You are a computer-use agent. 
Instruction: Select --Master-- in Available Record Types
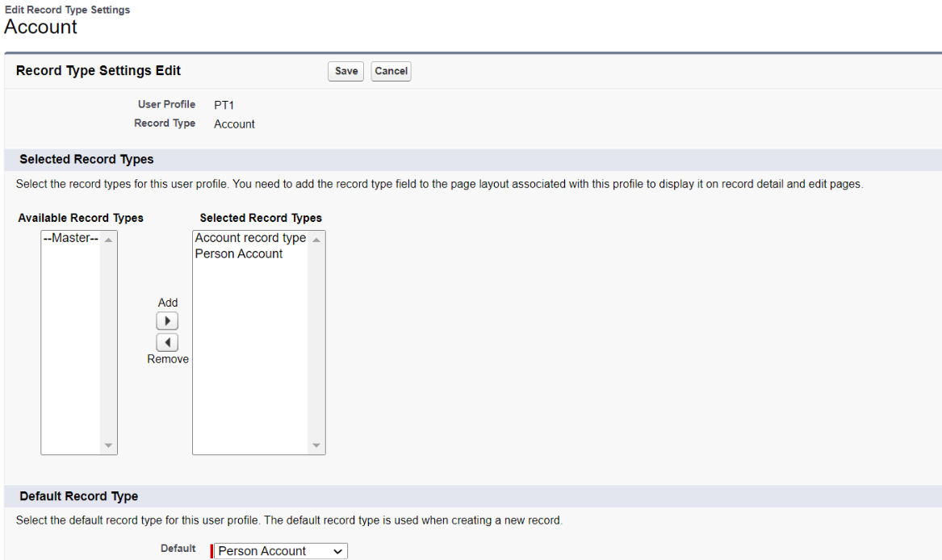[70, 238]
